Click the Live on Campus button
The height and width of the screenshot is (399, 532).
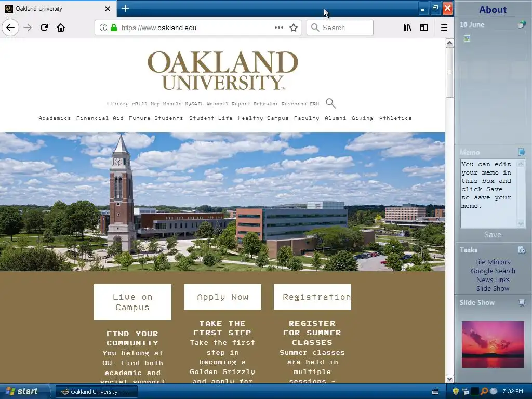click(132, 302)
